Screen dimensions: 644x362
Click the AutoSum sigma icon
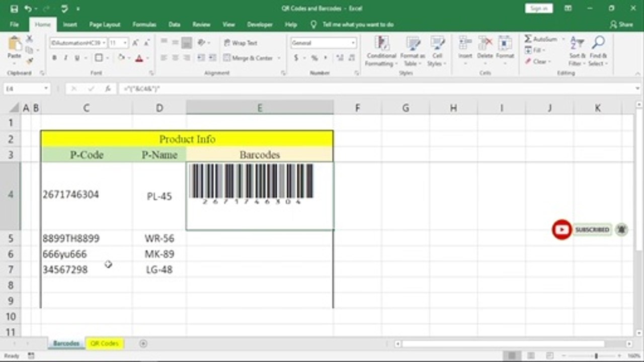point(528,39)
